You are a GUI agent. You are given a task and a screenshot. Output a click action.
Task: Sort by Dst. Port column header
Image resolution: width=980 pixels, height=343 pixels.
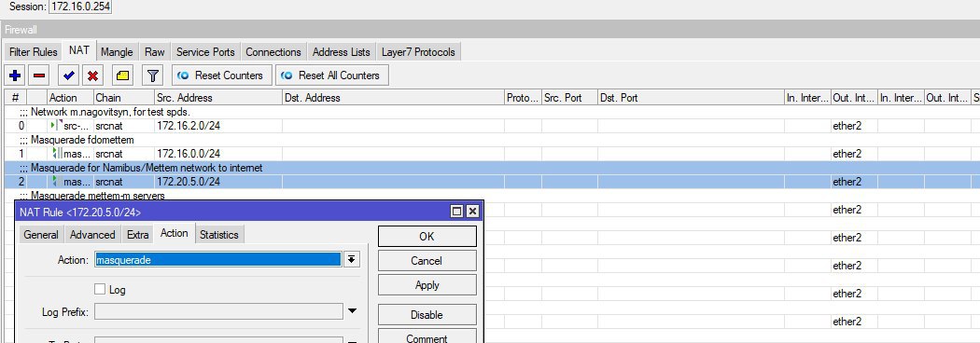692,97
